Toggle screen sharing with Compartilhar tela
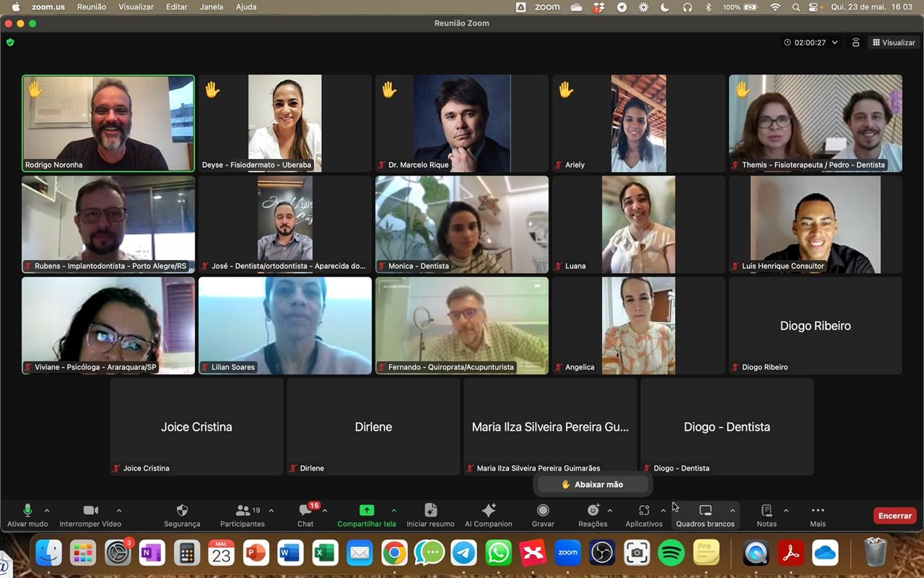 pos(367,514)
